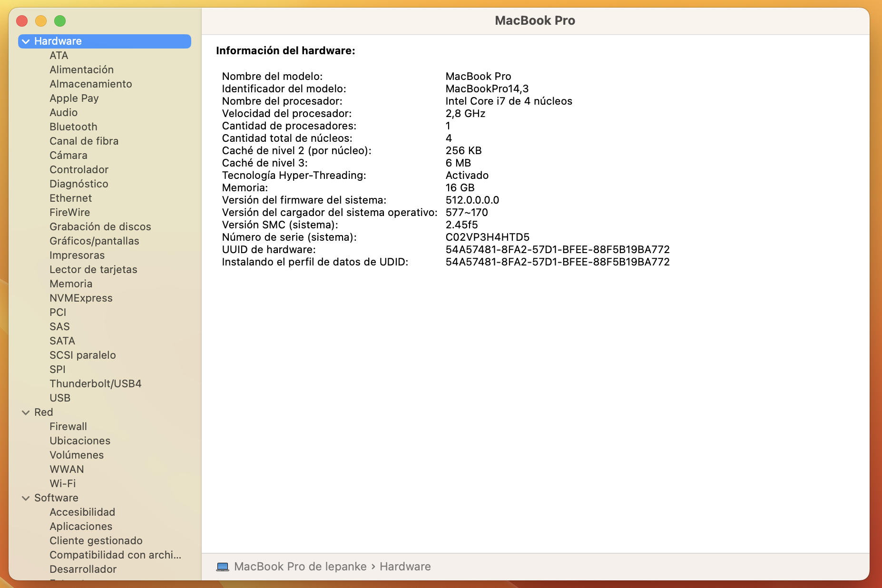Select WWAN in the sidebar
The image size is (882, 588).
[x=67, y=469]
